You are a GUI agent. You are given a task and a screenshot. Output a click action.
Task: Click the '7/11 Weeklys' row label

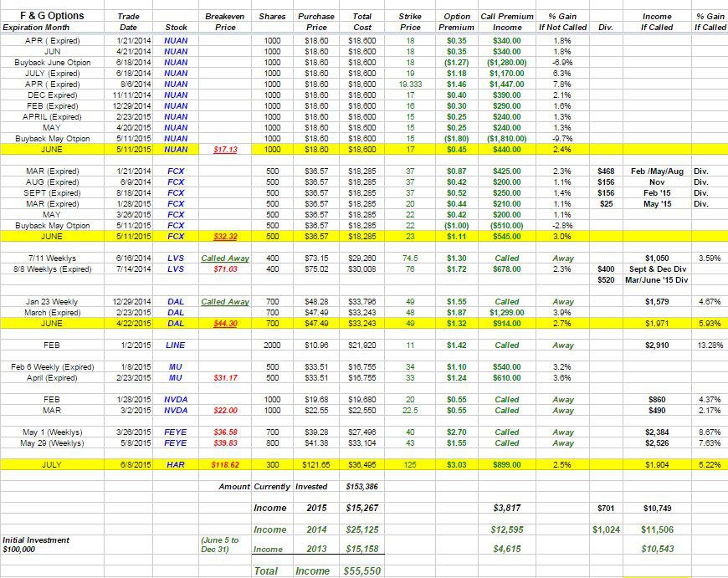click(52, 258)
